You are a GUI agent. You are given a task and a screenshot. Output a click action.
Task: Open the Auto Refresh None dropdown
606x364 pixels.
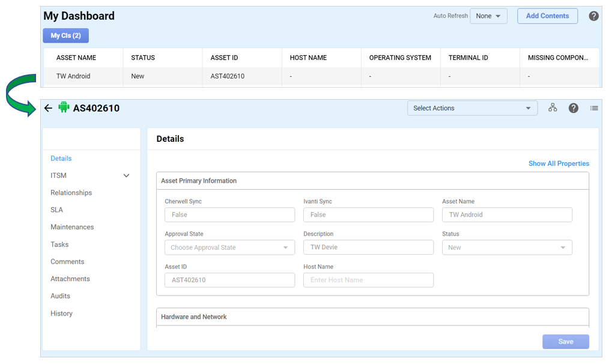pyautogui.click(x=488, y=16)
